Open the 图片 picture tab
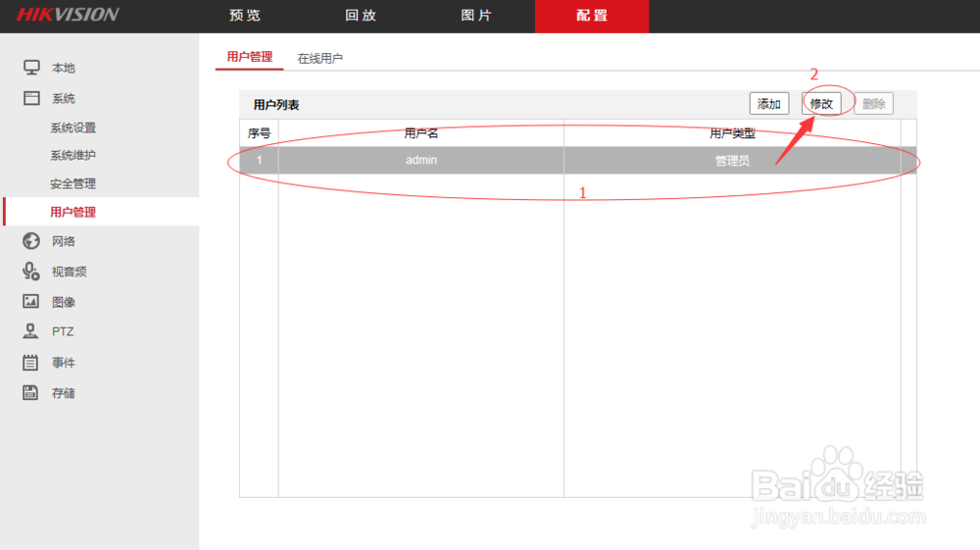 pos(476,16)
